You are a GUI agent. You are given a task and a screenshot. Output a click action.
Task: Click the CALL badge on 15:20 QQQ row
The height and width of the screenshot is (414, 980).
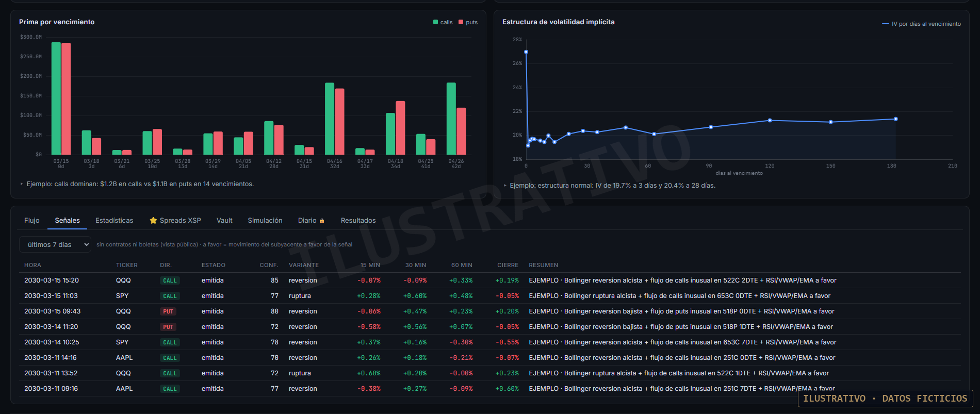click(170, 280)
